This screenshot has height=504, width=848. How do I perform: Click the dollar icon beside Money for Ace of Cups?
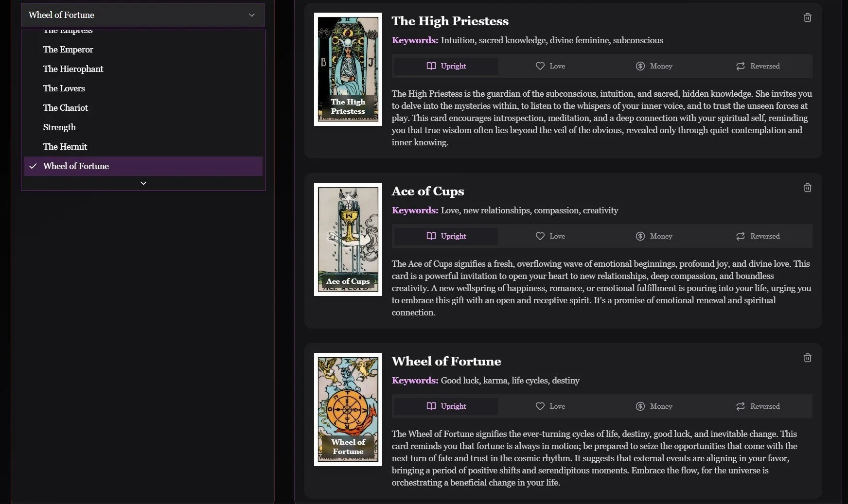640,236
